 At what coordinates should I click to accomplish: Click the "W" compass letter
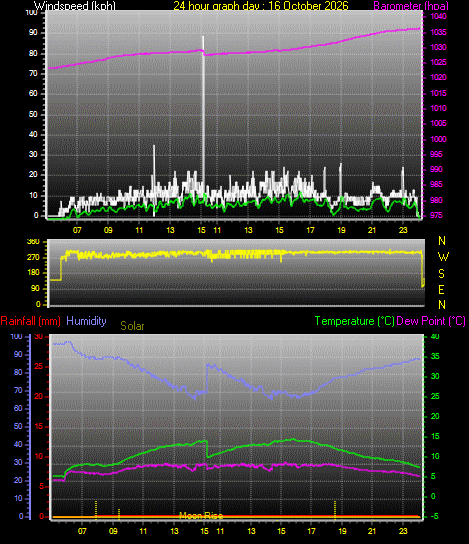[443, 257]
